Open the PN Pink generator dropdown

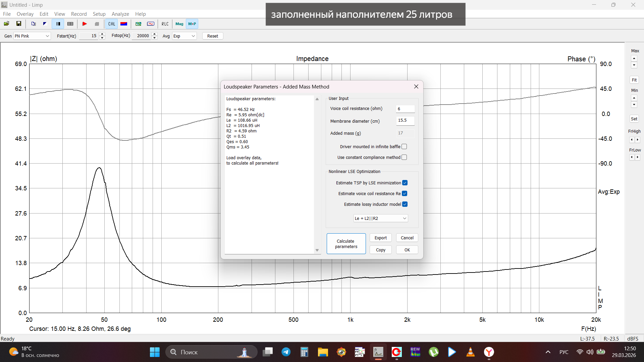coord(32,36)
